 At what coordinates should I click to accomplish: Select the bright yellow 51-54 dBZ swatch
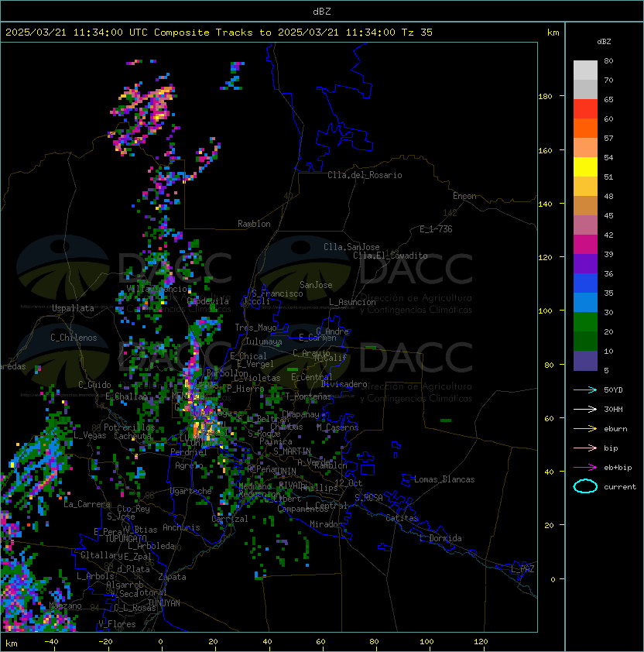coord(585,167)
